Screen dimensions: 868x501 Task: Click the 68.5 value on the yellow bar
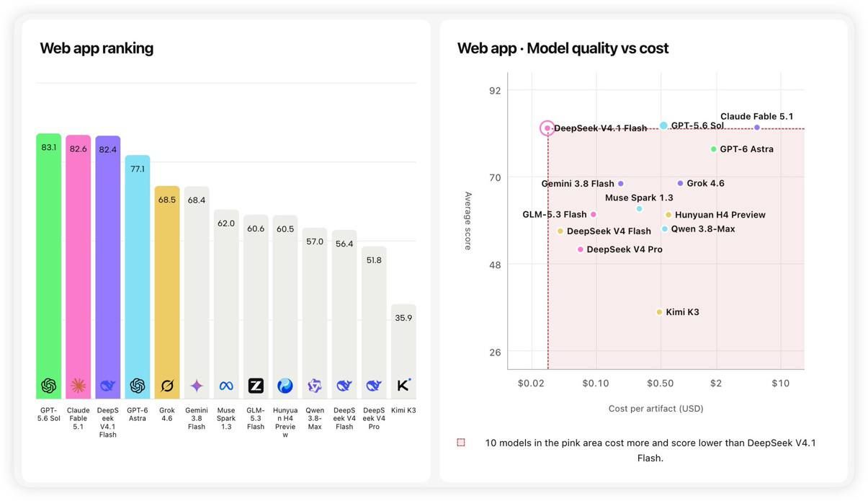(x=167, y=200)
